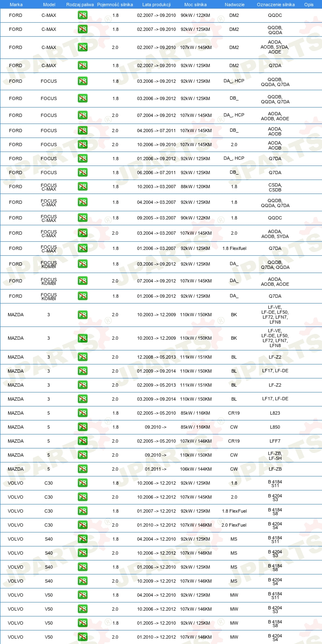
Task: Click the Moc silnika column header
Action: pyautogui.click(x=196, y=5)
